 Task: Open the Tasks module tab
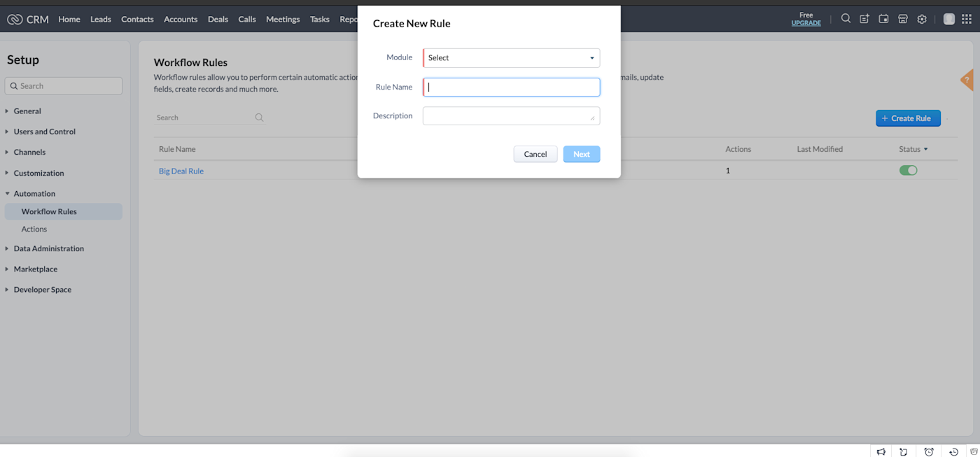tap(320, 19)
